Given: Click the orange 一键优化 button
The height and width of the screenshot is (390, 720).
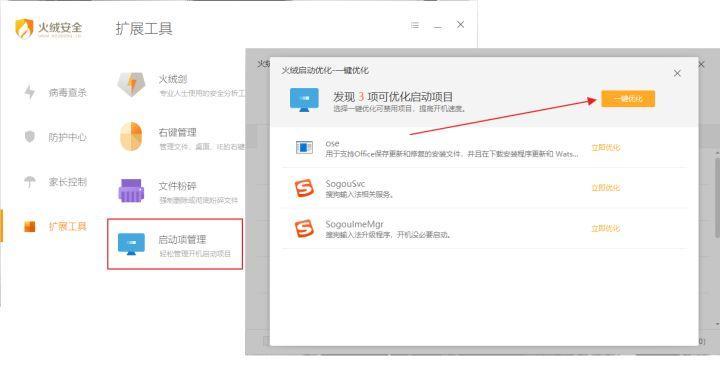Looking at the screenshot, I should (628, 99).
